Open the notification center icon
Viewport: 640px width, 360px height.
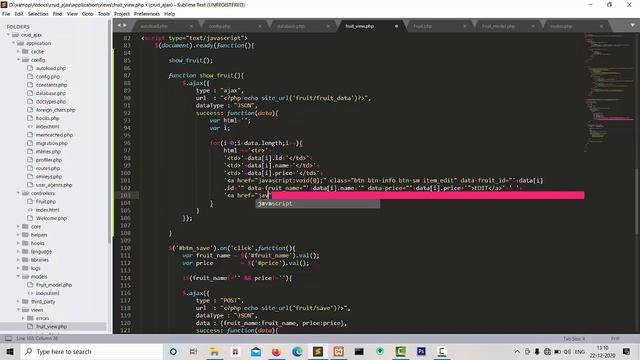tap(627, 351)
